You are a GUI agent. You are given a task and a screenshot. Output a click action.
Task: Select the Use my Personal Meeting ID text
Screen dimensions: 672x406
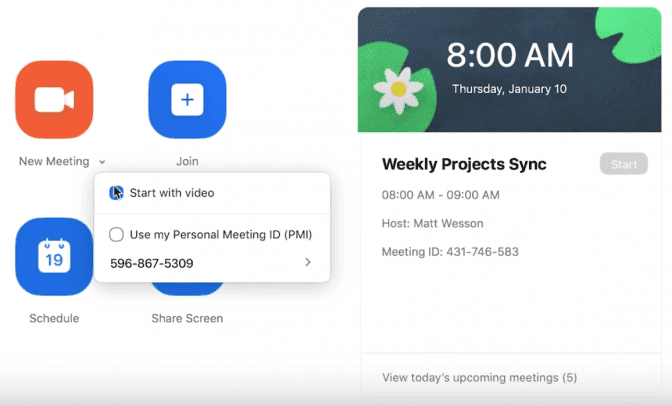(x=221, y=235)
